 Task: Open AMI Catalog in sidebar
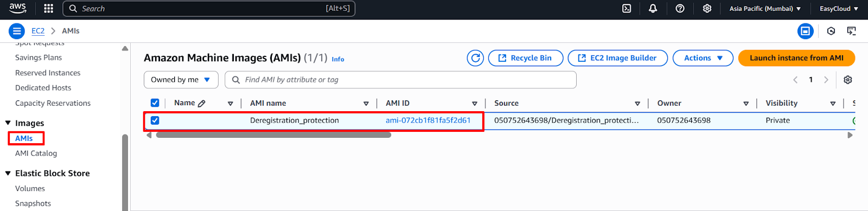[x=36, y=154]
